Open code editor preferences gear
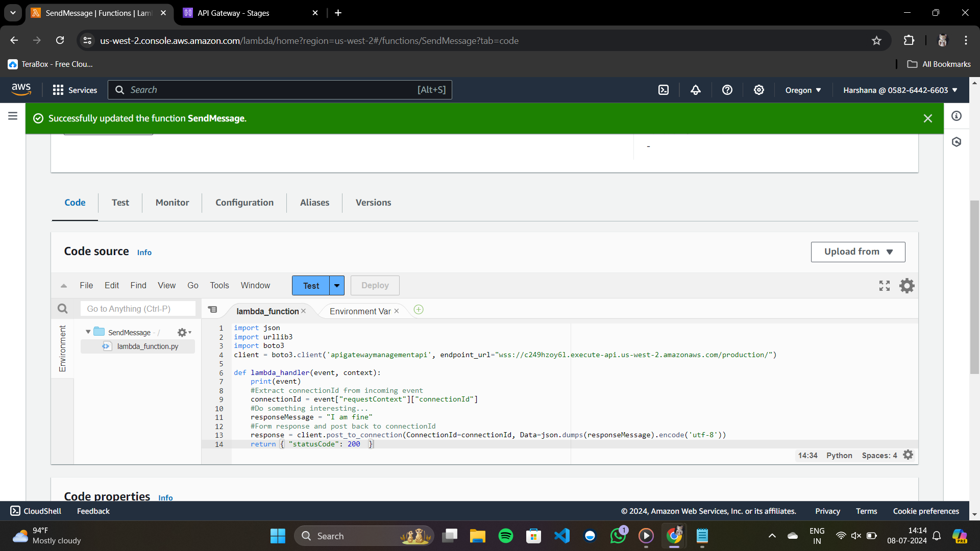Screen dimensions: 980x551 pyautogui.click(x=906, y=286)
